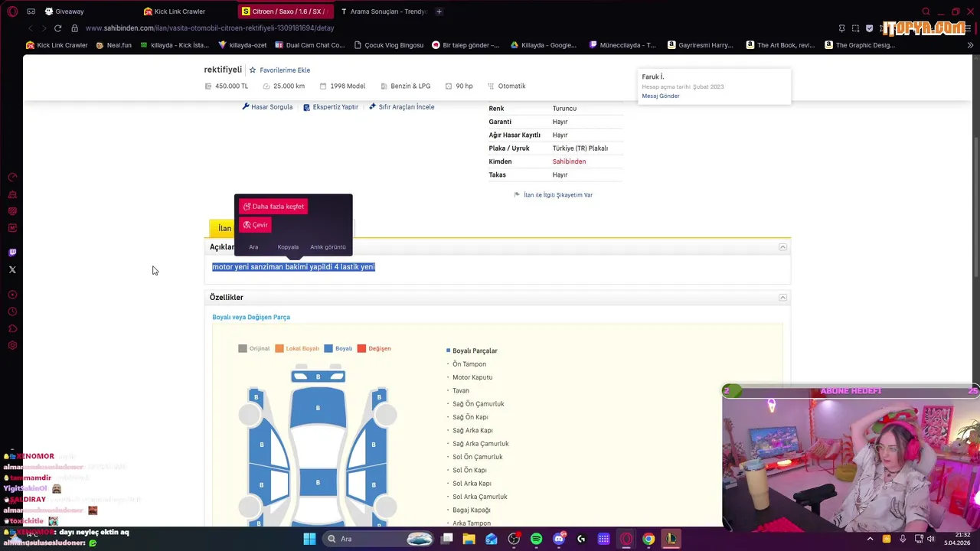This screenshot has height=551, width=980.
Task: Click the Logitech G HUB taskbar icon
Action: click(x=581, y=539)
